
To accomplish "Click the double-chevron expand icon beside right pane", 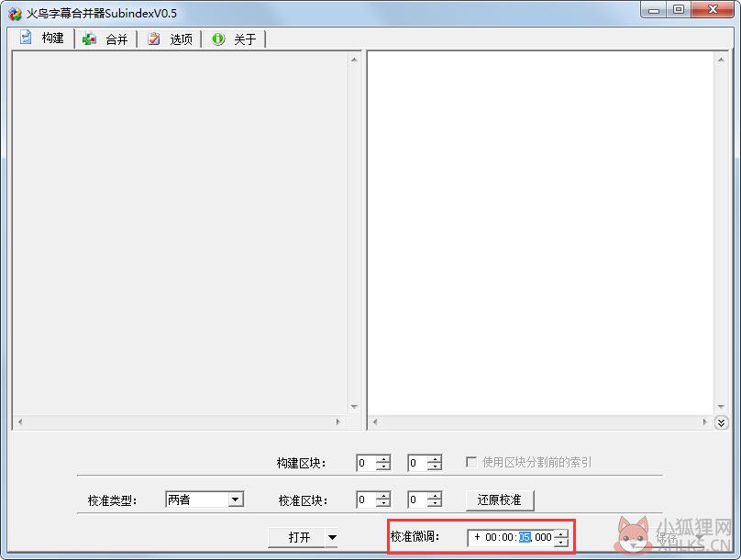I will [721, 423].
